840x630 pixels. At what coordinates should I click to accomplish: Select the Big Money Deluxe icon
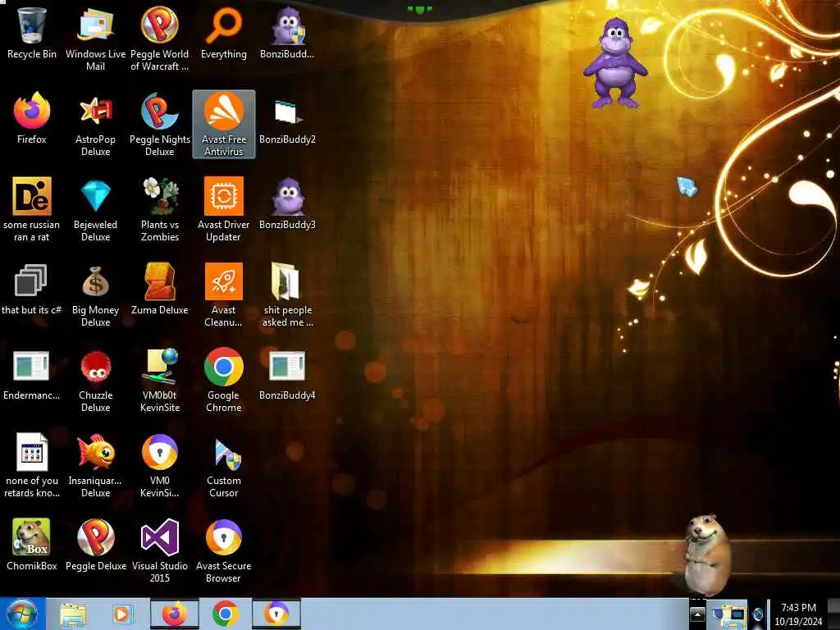click(95, 295)
